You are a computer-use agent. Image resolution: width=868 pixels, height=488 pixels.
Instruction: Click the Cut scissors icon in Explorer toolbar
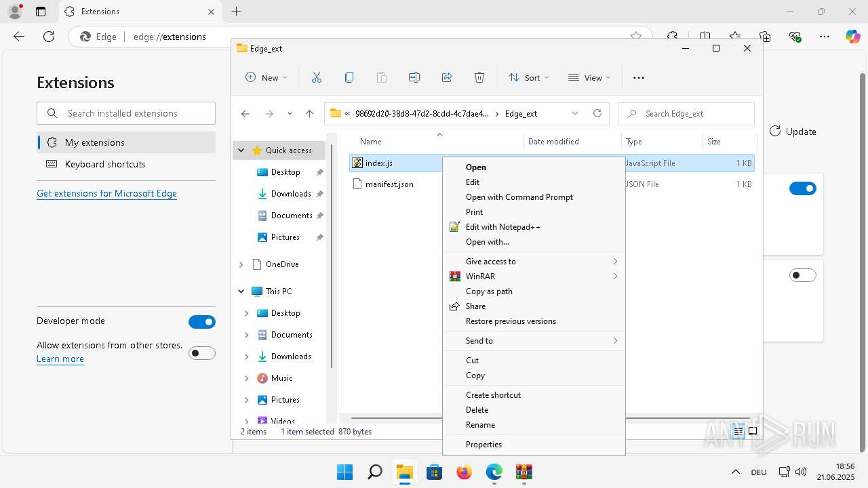click(317, 77)
